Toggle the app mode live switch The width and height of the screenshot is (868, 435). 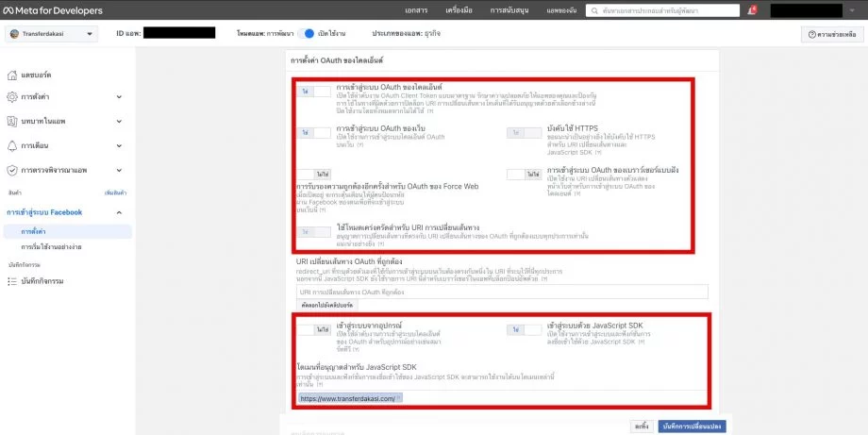[x=306, y=34]
